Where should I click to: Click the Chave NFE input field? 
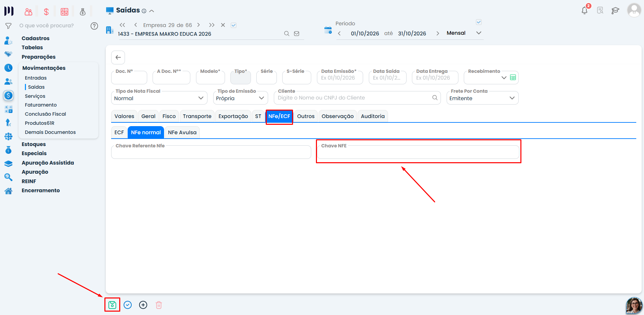click(418, 152)
